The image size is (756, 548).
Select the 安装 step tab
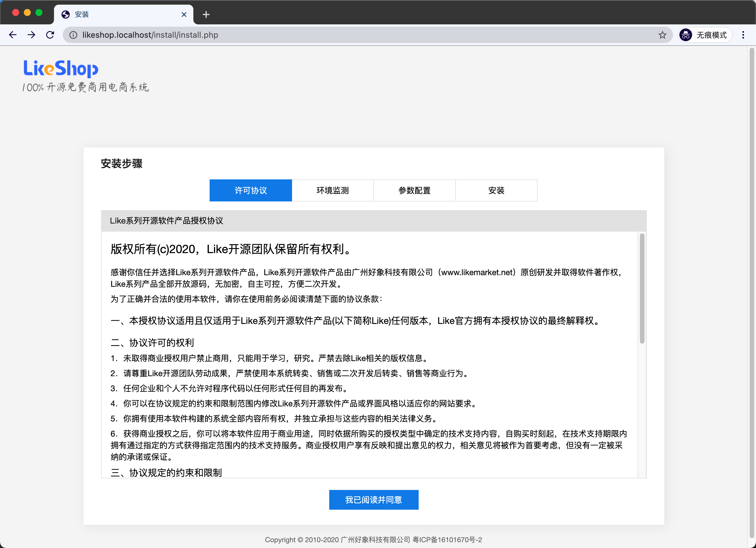(x=496, y=190)
